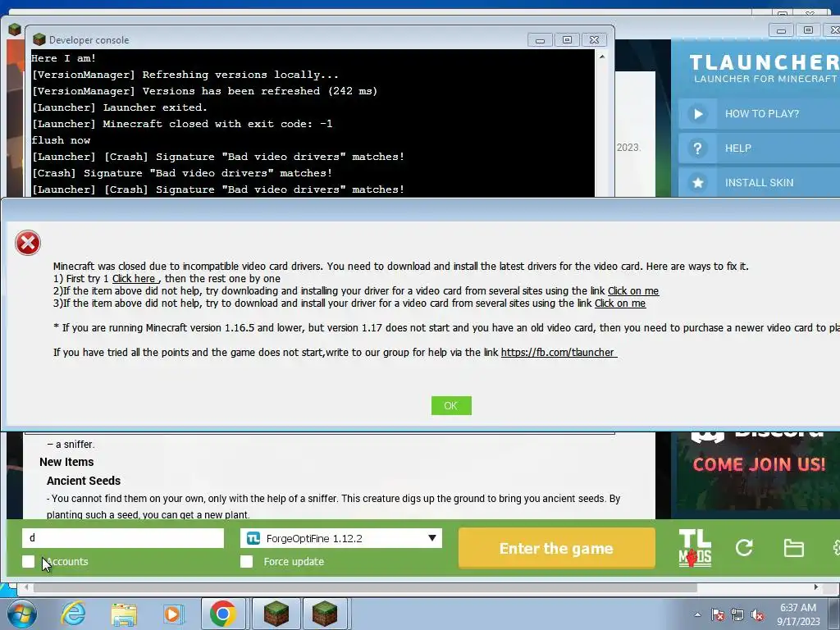Close the Developer console window
This screenshot has height=630, width=840.
(x=594, y=39)
